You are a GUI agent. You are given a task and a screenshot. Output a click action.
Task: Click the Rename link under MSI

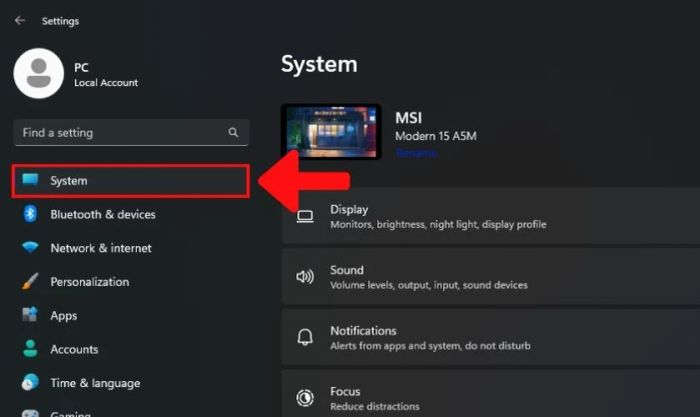417,153
